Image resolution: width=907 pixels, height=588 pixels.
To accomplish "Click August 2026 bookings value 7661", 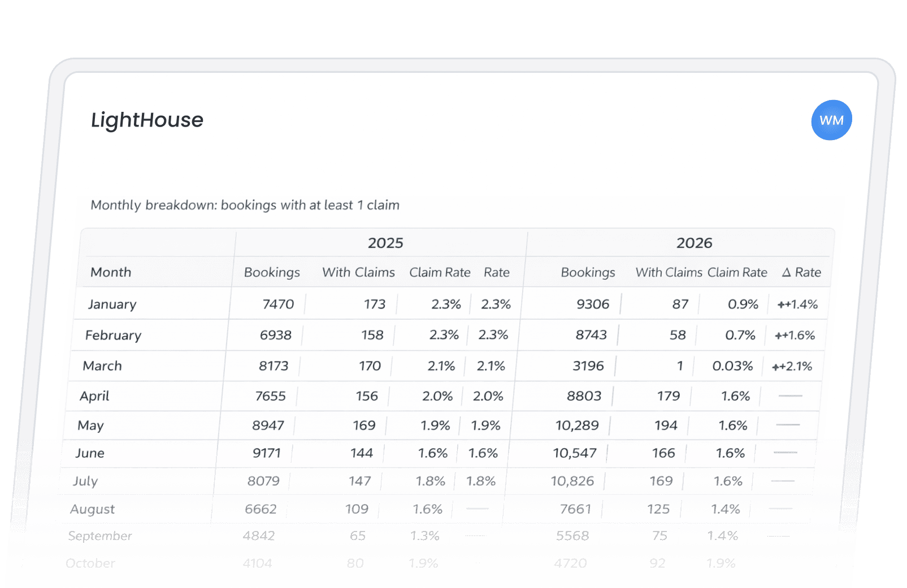I will click(x=575, y=509).
